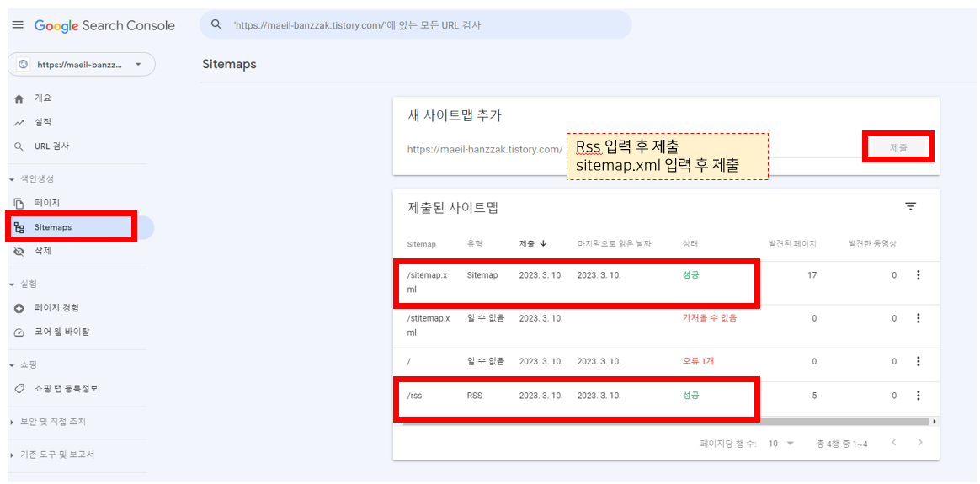
Task: Click the Google Search Console logo
Action: pyautogui.click(x=104, y=25)
